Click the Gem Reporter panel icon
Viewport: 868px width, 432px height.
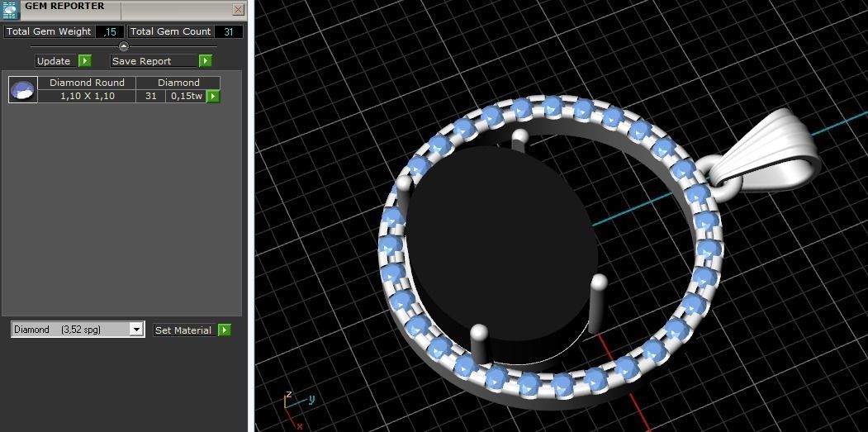(11, 10)
